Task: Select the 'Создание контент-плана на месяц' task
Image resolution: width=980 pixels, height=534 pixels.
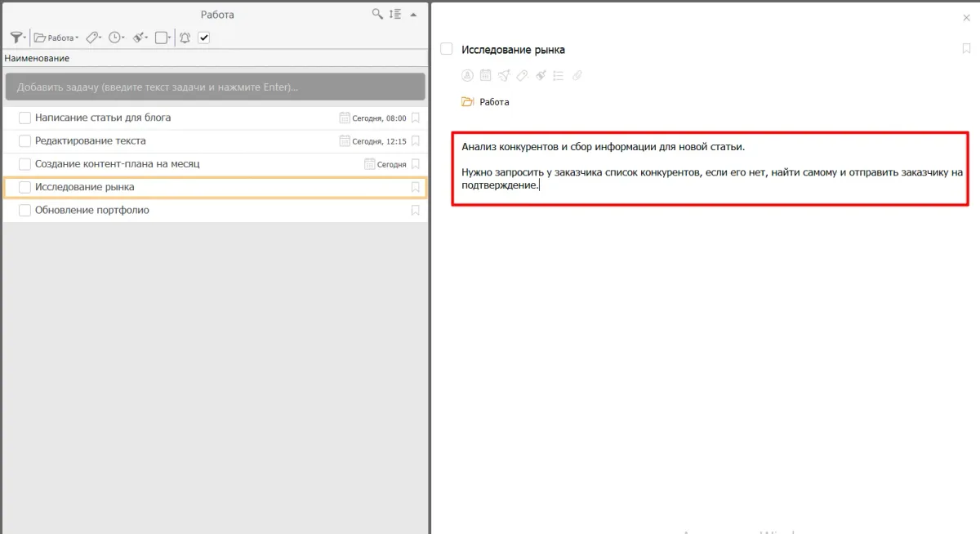Action: pyautogui.click(x=117, y=164)
